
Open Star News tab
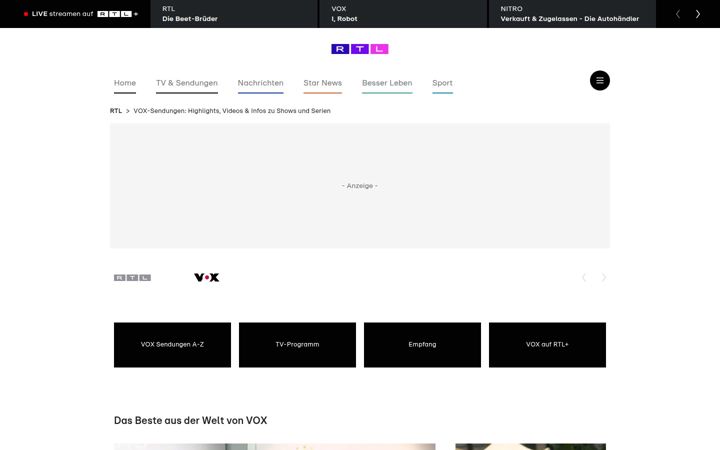click(322, 83)
